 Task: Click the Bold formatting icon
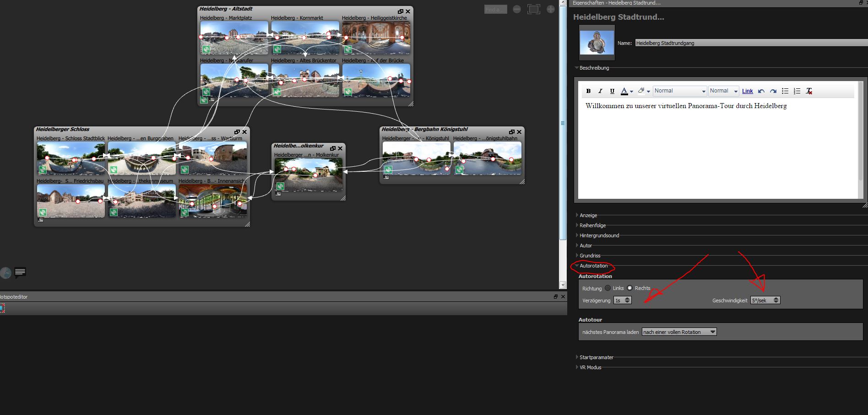(x=588, y=91)
